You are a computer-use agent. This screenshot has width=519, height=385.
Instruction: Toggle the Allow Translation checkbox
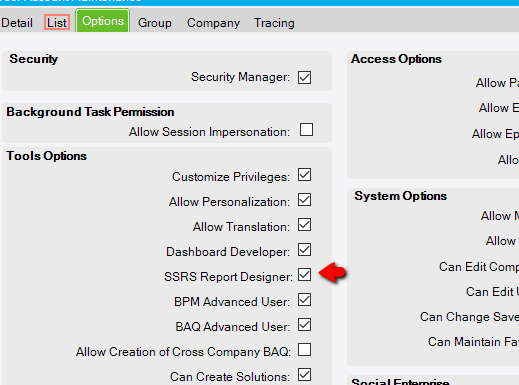305,225
